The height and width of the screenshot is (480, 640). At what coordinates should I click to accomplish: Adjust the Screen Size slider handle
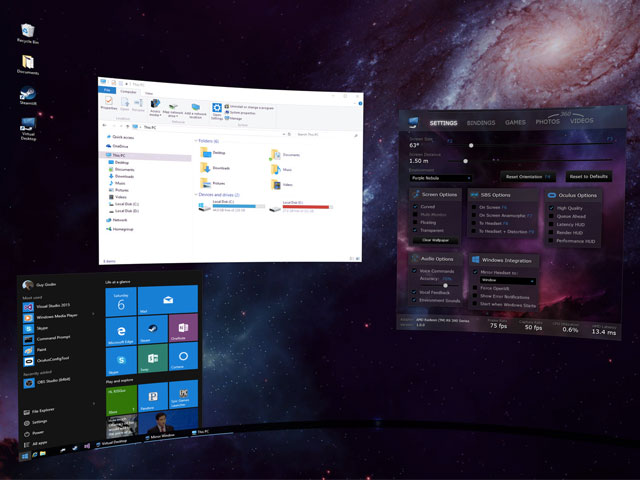471,145
